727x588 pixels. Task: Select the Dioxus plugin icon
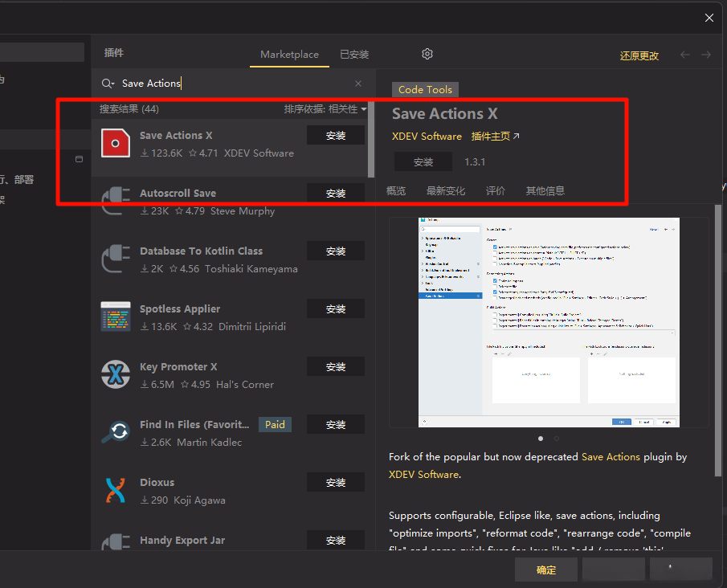116,490
